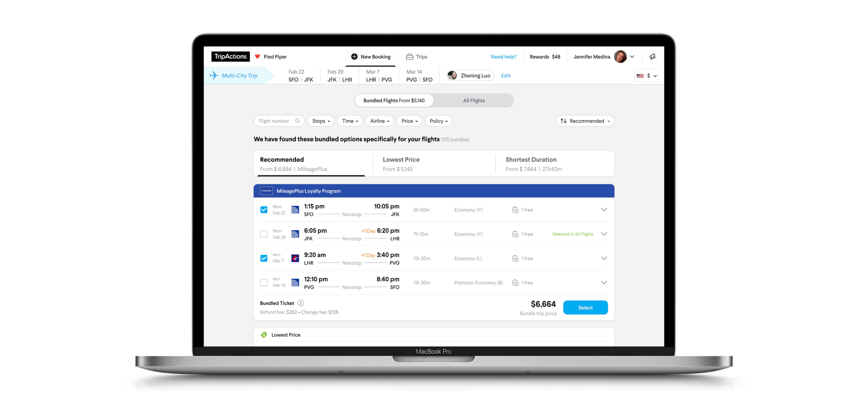Click Select button for $6,664 bundle
868x416 pixels.
(x=586, y=307)
